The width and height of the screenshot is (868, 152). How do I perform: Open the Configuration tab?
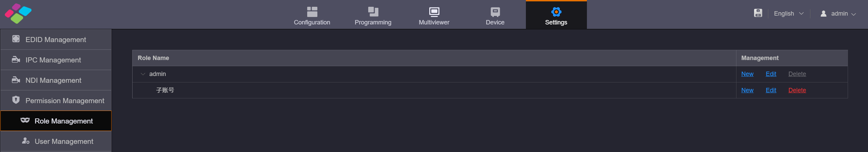coord(312,16)
